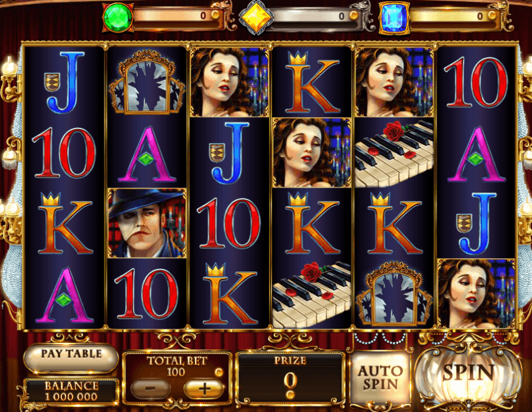Click the Balance display showing 1 000 000

point(71,391)
